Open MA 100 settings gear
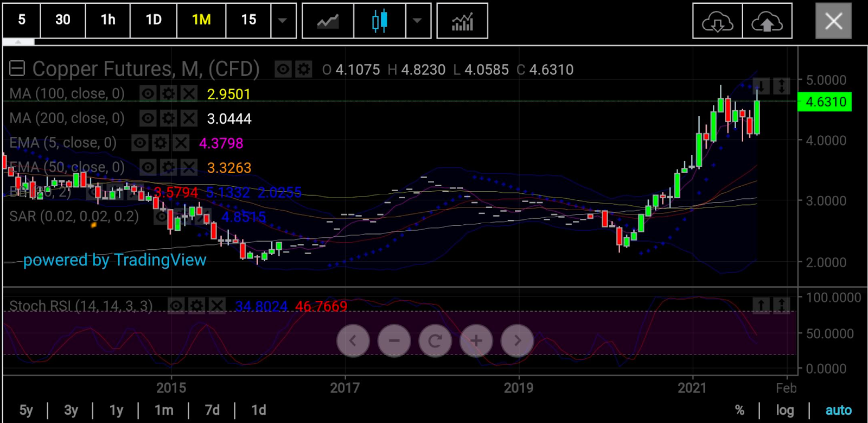 tap(169, 93)
